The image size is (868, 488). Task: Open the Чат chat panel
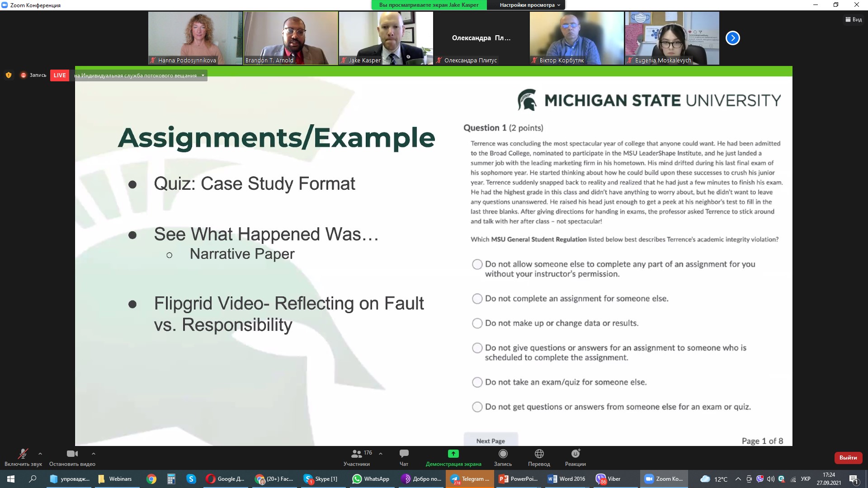coord(404,454)
